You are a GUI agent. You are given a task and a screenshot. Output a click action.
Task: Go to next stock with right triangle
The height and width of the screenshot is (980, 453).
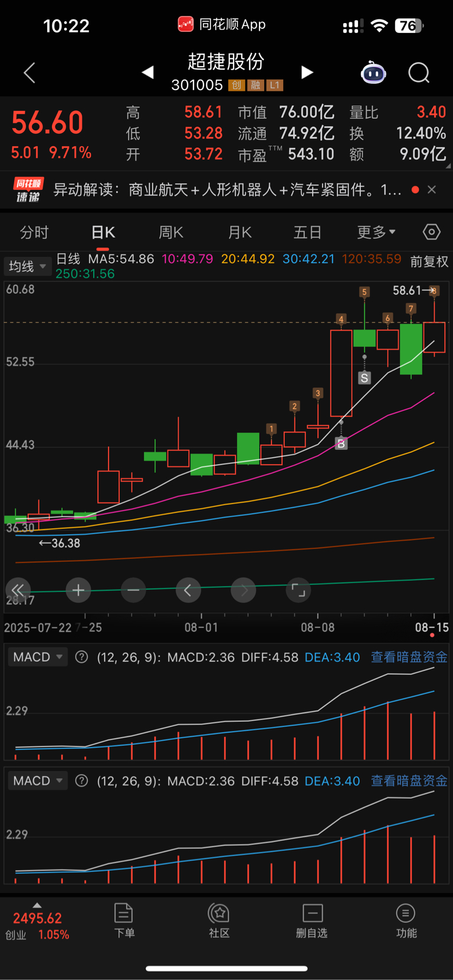point(307,72)
